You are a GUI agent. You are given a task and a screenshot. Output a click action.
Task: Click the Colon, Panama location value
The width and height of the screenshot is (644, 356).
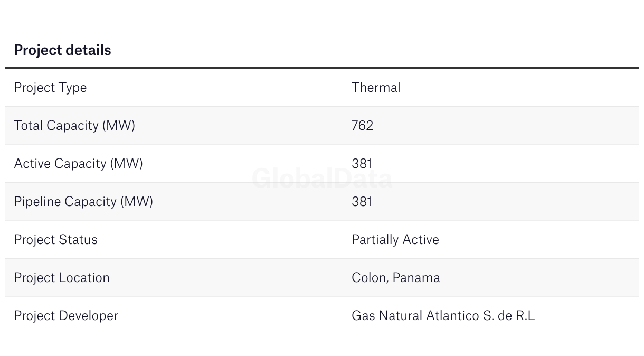pyautogui.click(x=396, y=278)
